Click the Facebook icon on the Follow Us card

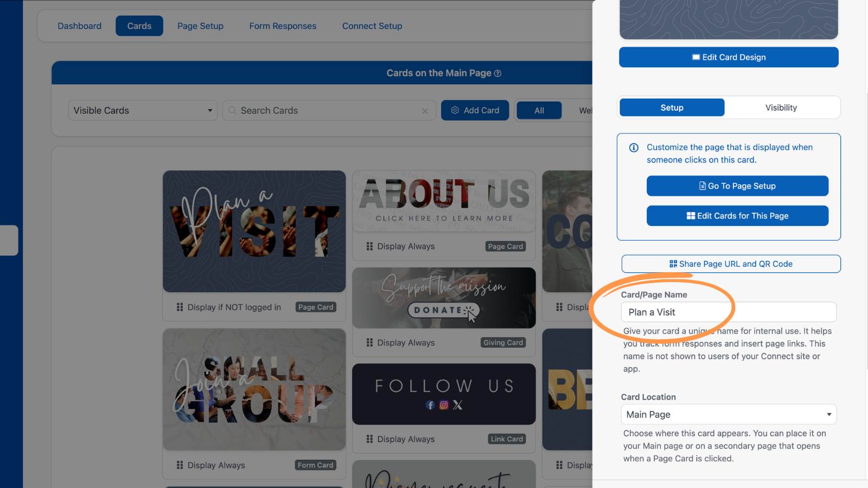point(430,405)
